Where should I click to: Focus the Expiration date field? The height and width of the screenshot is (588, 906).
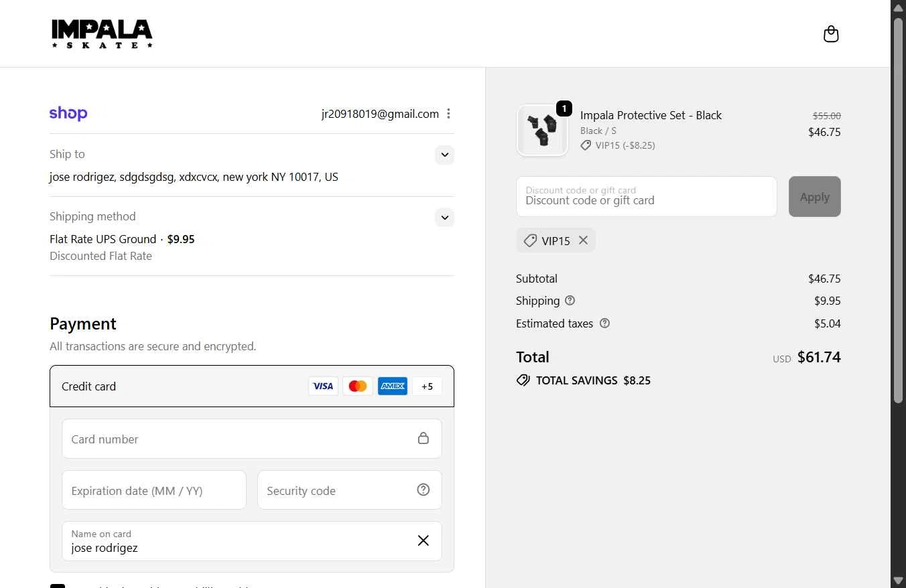click(154, 490)
